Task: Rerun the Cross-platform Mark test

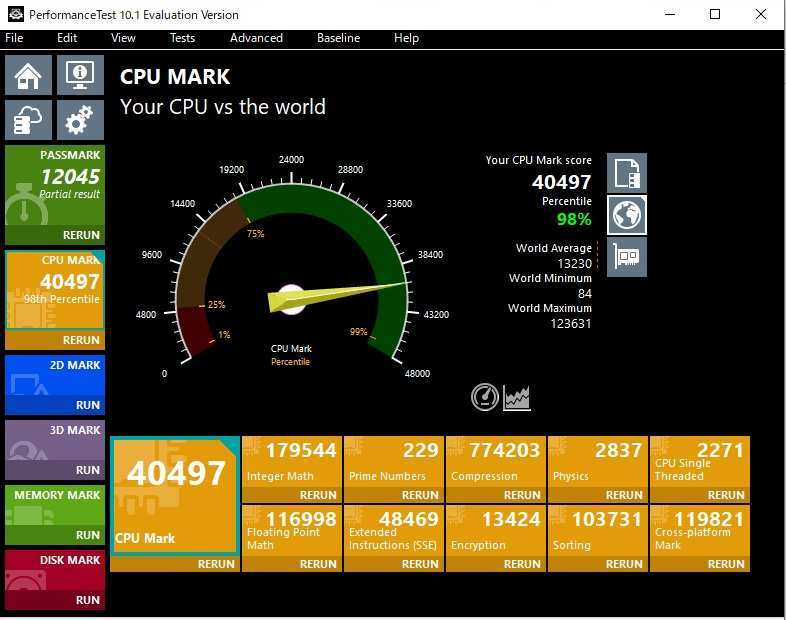Action: (x=726, y=564)
